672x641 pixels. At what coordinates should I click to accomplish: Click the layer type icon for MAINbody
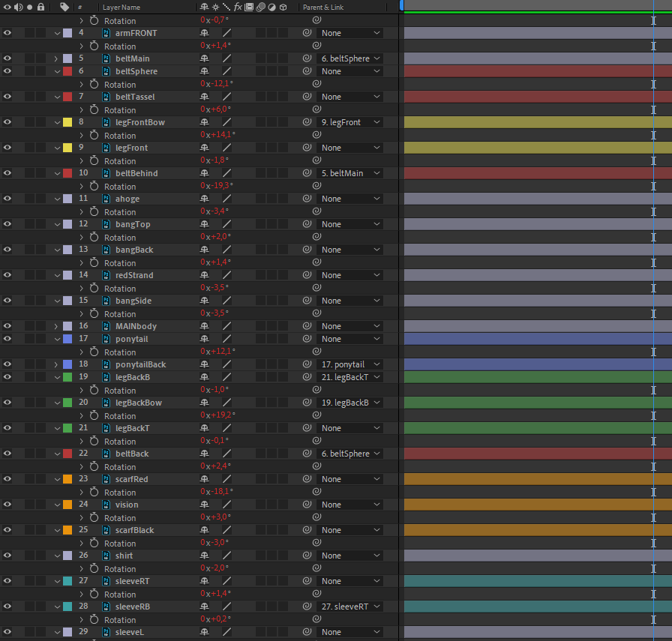(x=106, y=326)
